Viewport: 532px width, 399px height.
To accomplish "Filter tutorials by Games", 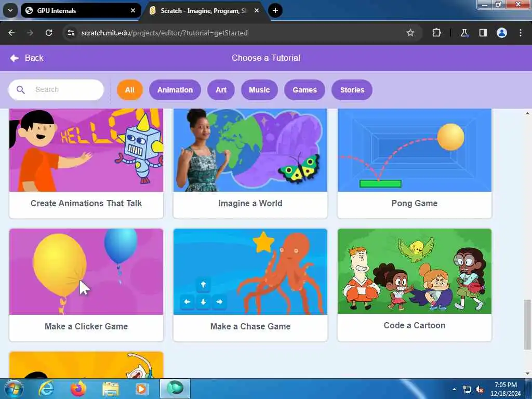I will (304, 90).
